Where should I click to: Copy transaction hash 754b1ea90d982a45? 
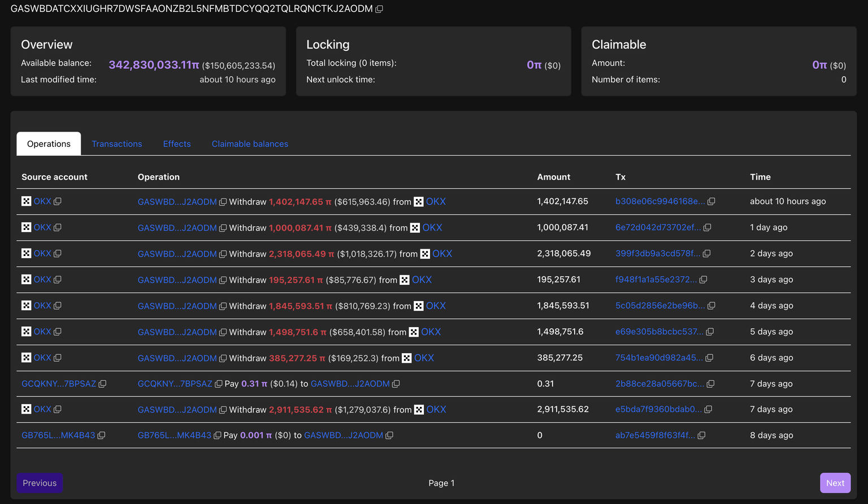(x=710, y=358)
